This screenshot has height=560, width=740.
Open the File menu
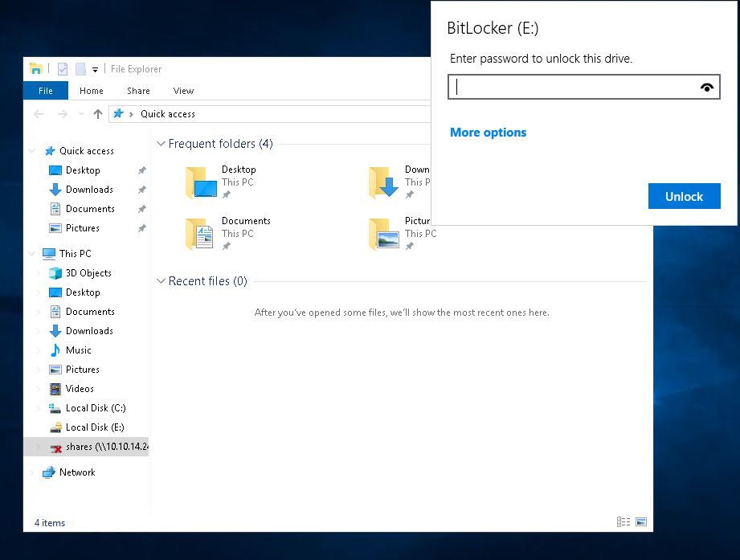click(46, 91)
